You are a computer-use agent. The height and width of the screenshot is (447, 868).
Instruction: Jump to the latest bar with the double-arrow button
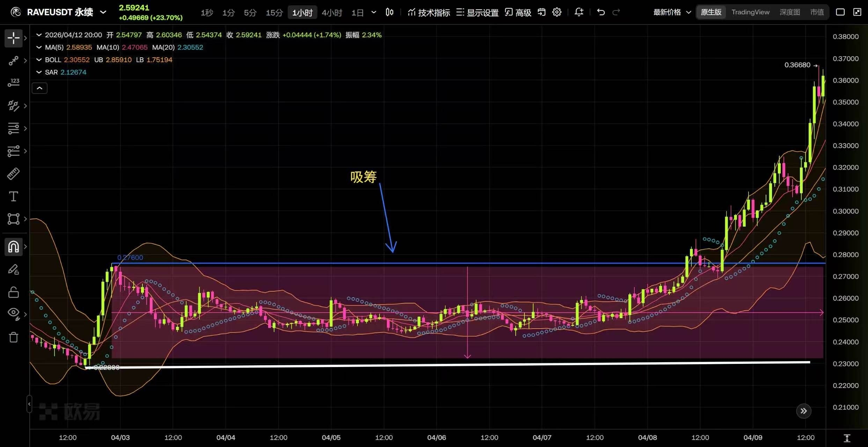click(803, 411)
